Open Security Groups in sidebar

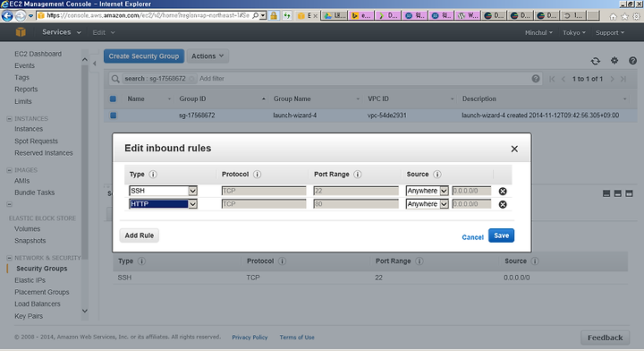[41, 269]
